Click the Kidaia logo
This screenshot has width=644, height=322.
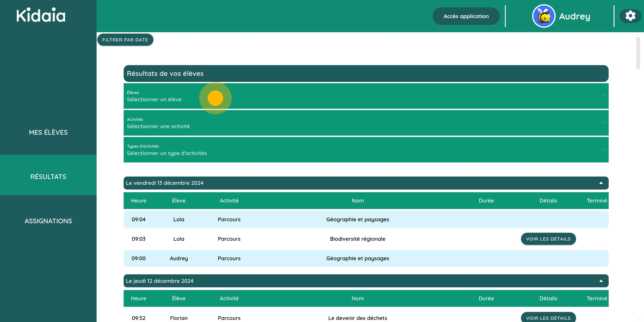(x=40, y=15)
